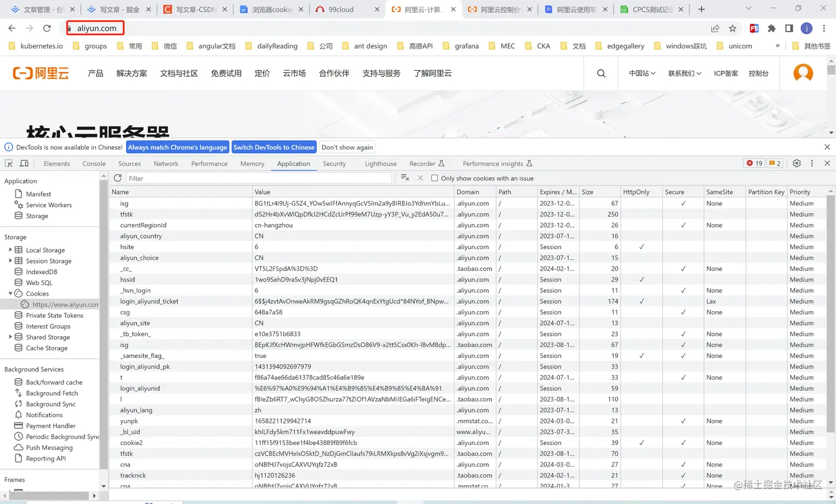The image size is (836, 504).
Task: Dismiss the DevTools language notification bar
Action: click(x=827, y=147)
